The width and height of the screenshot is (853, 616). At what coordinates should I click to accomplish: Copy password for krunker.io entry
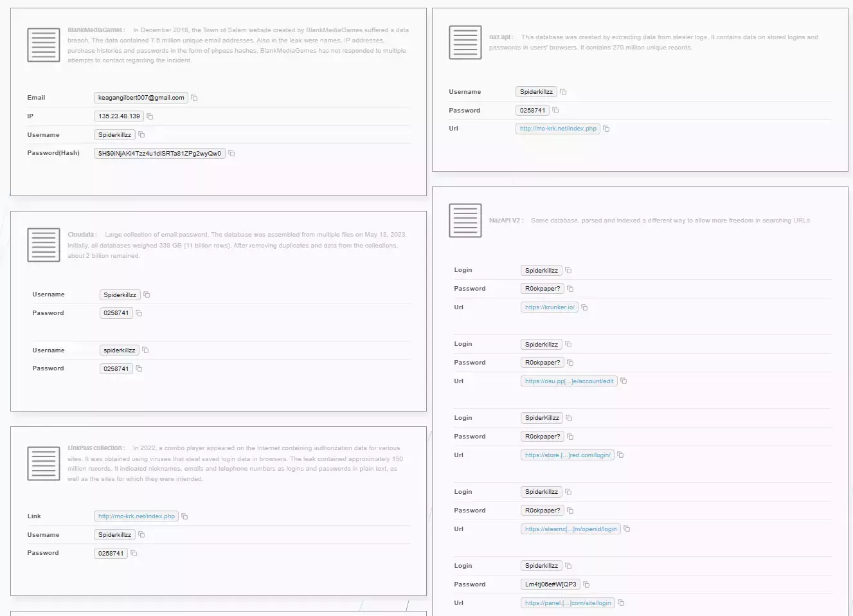tap(570, 289)
